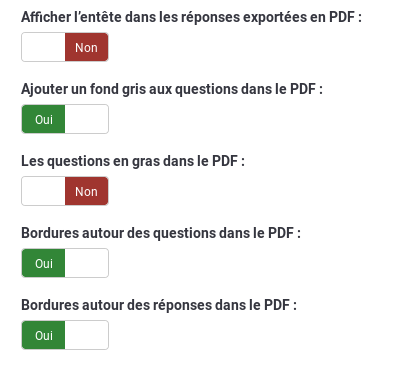Click blank white half of fond gris switch
410x378 pixels.
(x=87, y=119)
